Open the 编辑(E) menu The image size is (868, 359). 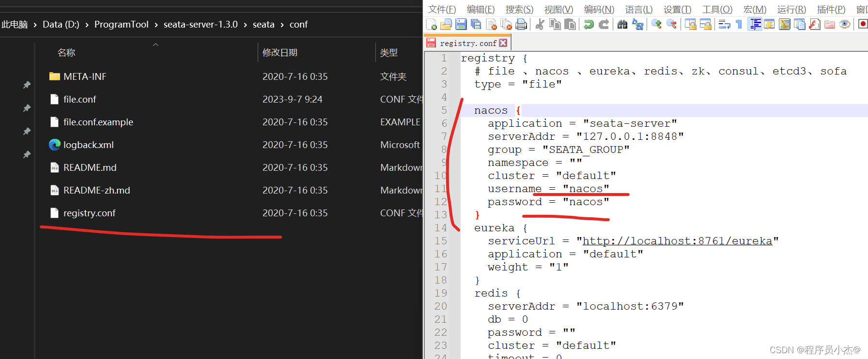click(x=480, y=9)
